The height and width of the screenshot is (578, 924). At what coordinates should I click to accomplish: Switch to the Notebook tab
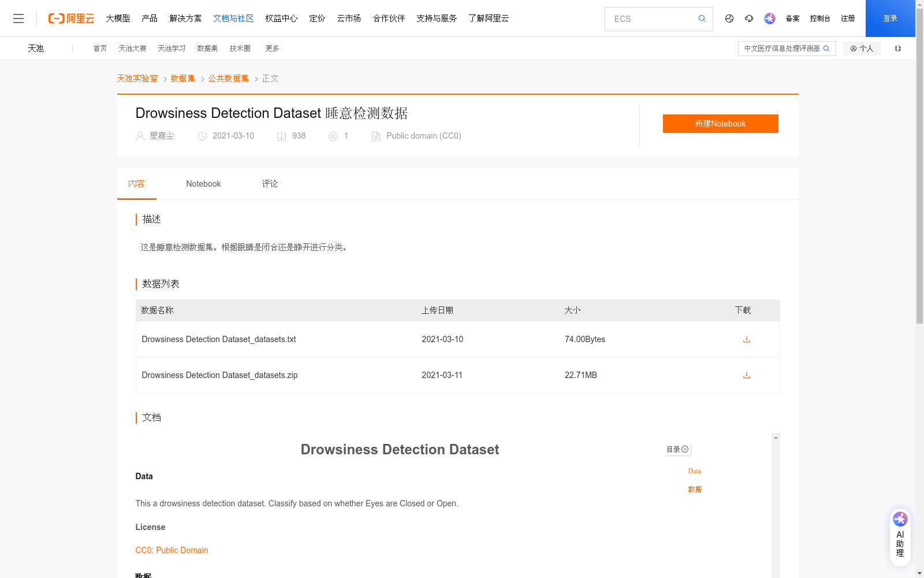point(203,184)
